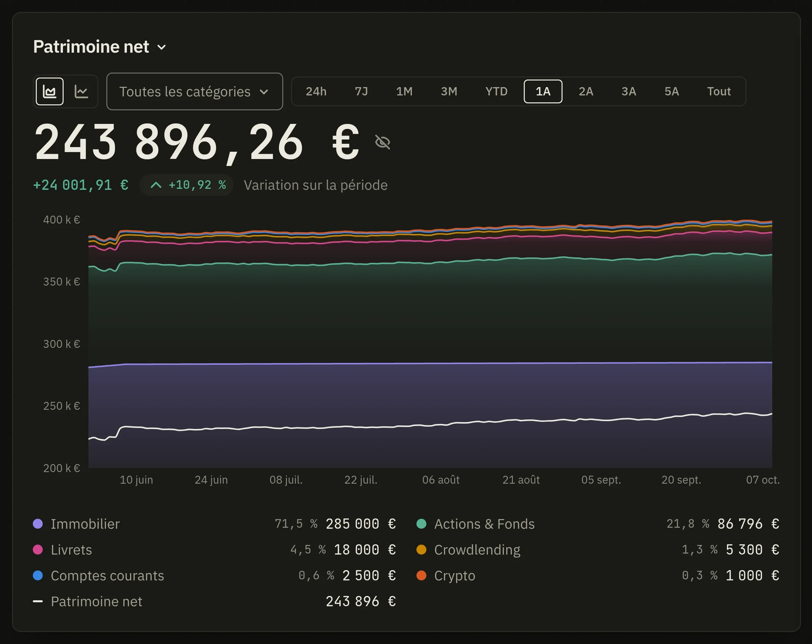The width and height of the screenshot is (812, 644).
Task: Select the 1M time range
Action: click(x=404, y=91)
